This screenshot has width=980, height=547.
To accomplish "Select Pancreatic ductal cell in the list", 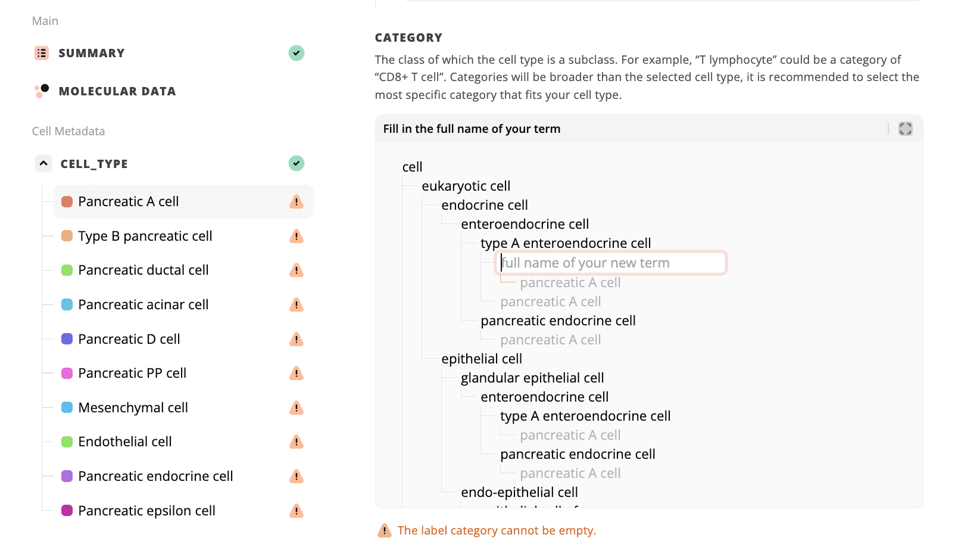I will 143,271.
